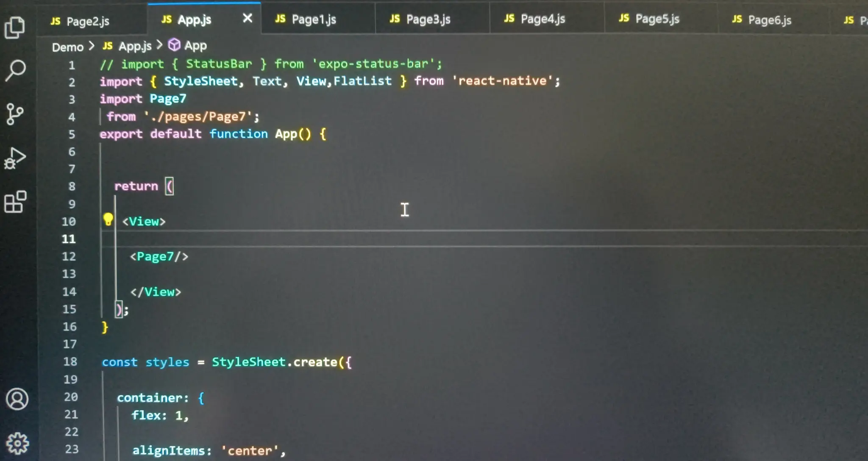Click the closing </View> tag on line 14

[156, 292]
